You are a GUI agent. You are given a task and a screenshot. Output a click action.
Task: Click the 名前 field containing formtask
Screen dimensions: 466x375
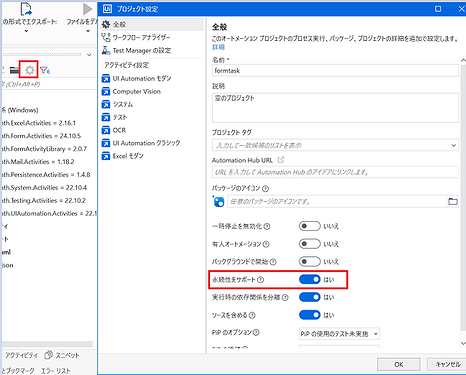(335, 71)
